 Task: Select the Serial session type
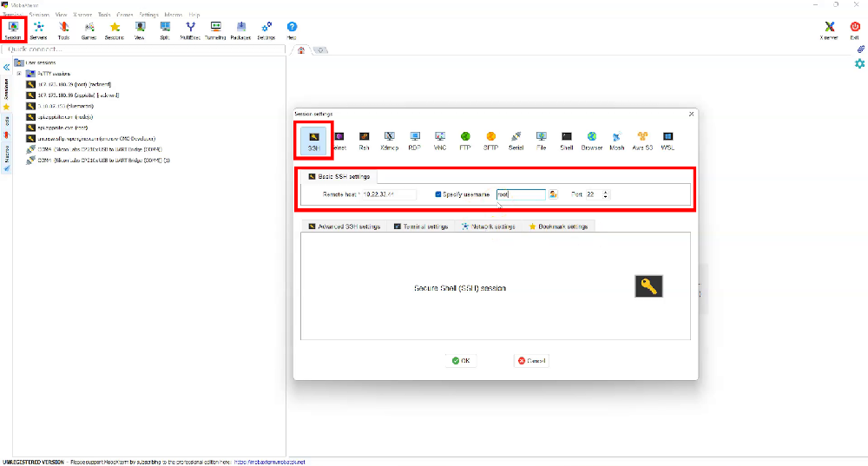[x=516, y=141]
